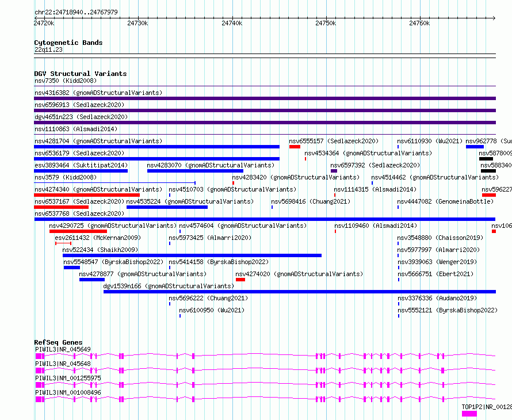Click the nsv6597392 purple variant bar
Screen dimensions: 512x420
tap(334, 171)
